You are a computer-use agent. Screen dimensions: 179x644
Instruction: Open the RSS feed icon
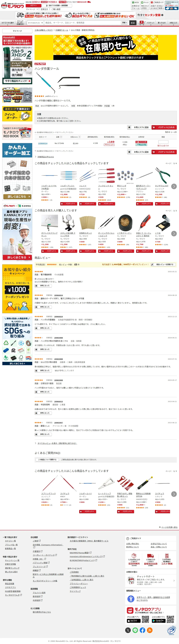click(x=150, y=630)
